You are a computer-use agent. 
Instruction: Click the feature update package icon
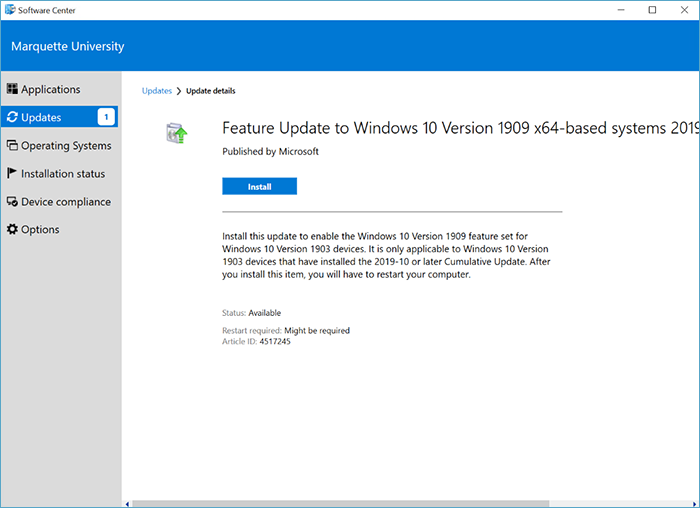(177, 133)
